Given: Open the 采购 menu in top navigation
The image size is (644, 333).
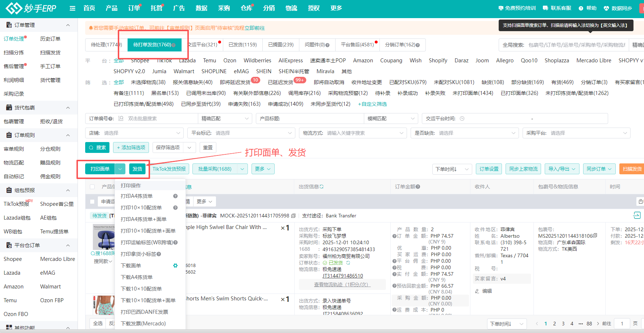Looking at the screenshot, I should 224,8.
